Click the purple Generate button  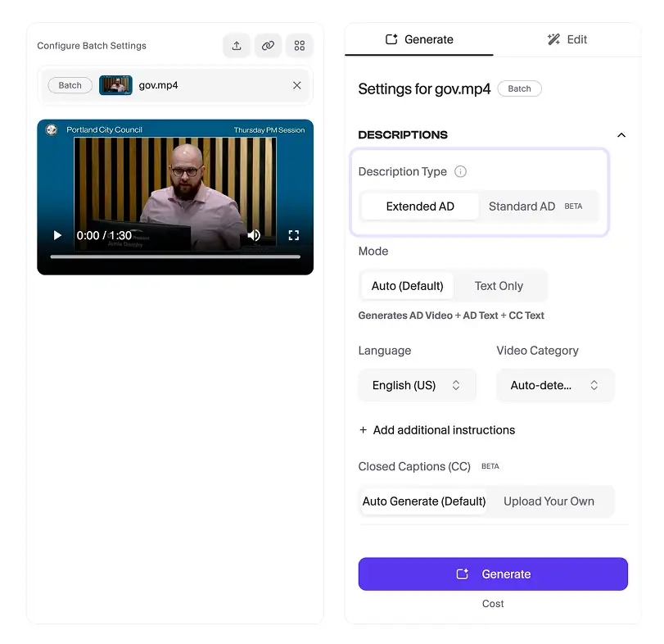tap(492, 574)
